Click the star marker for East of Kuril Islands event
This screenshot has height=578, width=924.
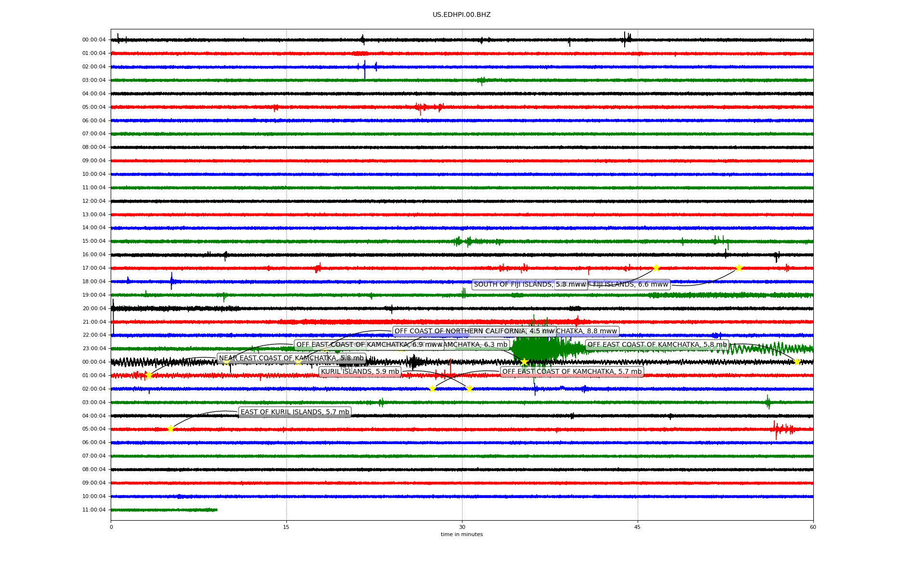pyautogui.click(x=170, y=429)
